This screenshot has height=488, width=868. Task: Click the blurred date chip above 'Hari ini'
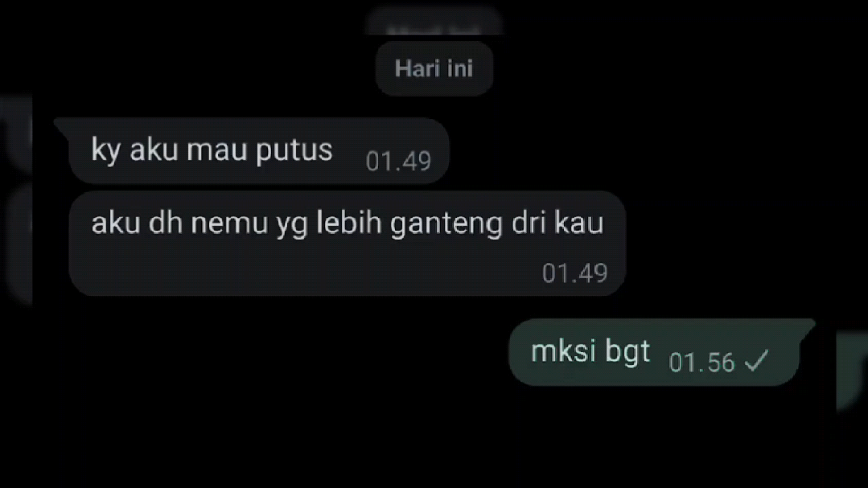pyautogui.click(x=434, y=23)
